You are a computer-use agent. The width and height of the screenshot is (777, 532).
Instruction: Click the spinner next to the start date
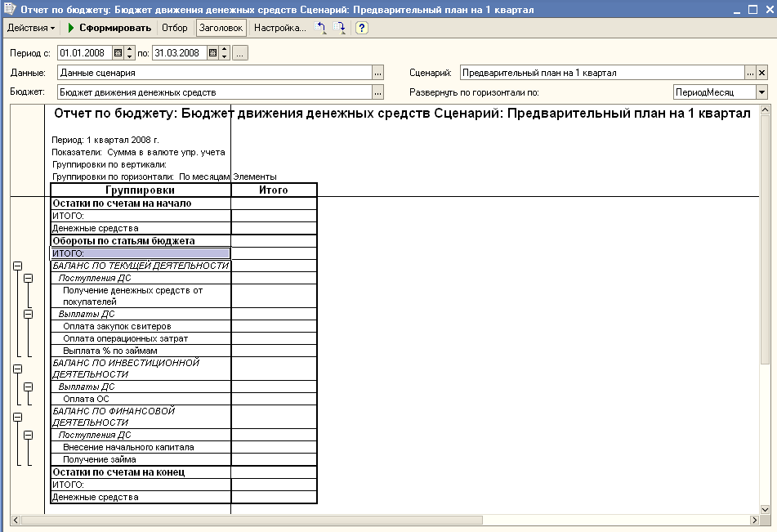click(129, 53)
